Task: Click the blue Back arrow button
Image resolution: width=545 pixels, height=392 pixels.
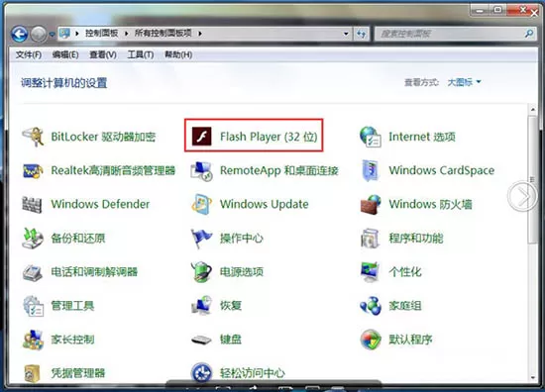Action: (x=20, y=34)
